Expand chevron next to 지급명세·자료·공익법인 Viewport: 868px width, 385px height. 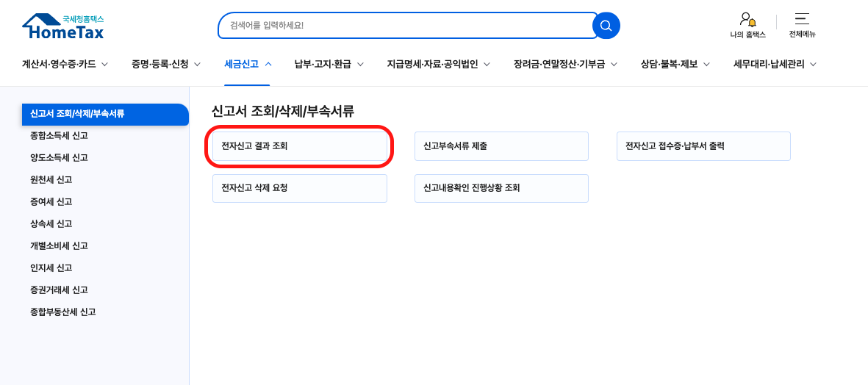(487, 65)
